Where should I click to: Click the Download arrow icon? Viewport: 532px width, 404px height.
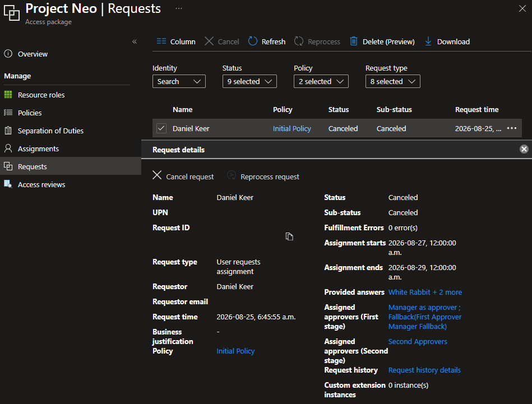pyautogui.click(x=428, y=41)
